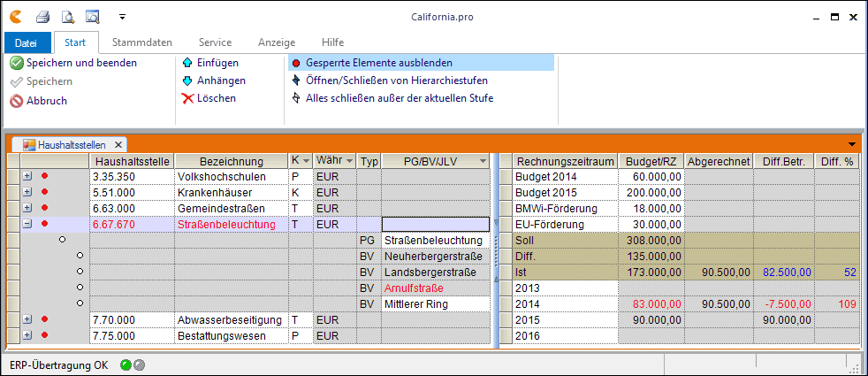The image size is (868, 376).
Task: Click the red dot in Straßenbeleuchtung 6.67.670 row
Action: pos(45,224)
